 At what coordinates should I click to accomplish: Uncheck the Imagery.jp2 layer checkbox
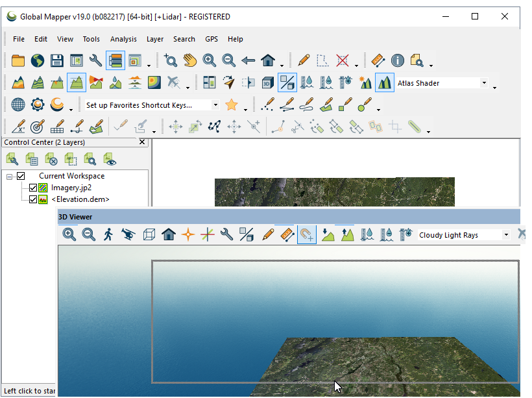33,188
